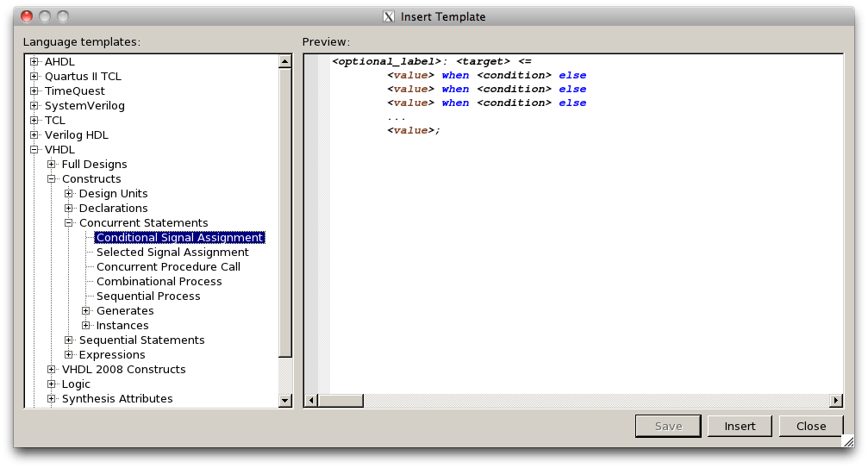Collapse the Concurrent Statements node
Image resolution: width=868 pixels, height=468 pixels.
[69, 223]
